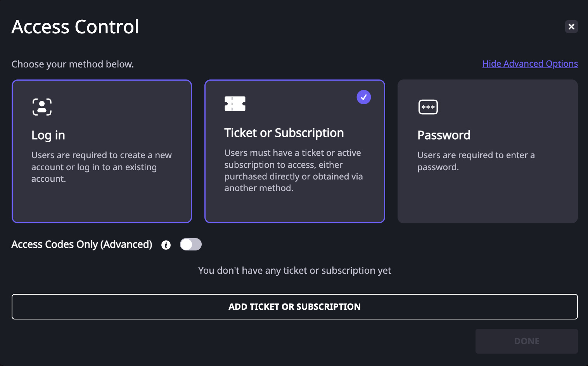
Task: Close the Access Control dialog with the X
Action: pyautogui.click(x=571, y=27)
